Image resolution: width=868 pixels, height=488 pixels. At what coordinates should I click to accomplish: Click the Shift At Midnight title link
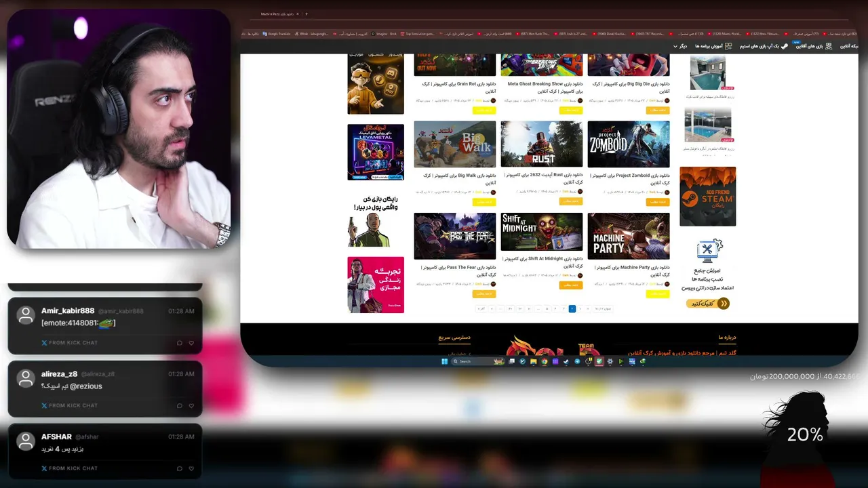(x=544, y=262)
